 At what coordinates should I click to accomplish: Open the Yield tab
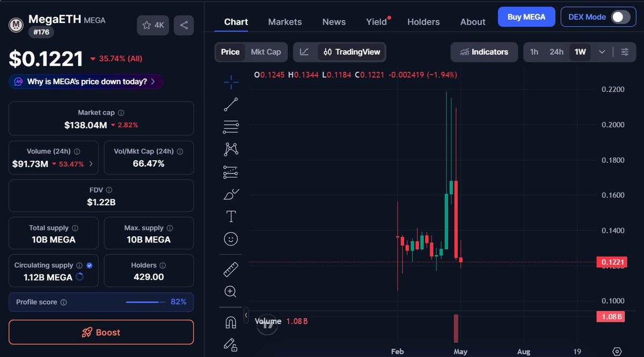coord(377,22)
